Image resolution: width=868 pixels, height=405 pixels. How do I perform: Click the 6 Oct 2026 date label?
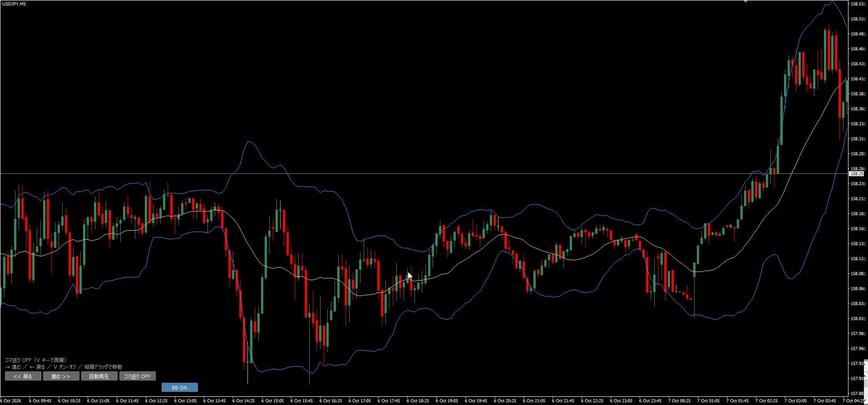pyautogui.click(x=10, y=400)
